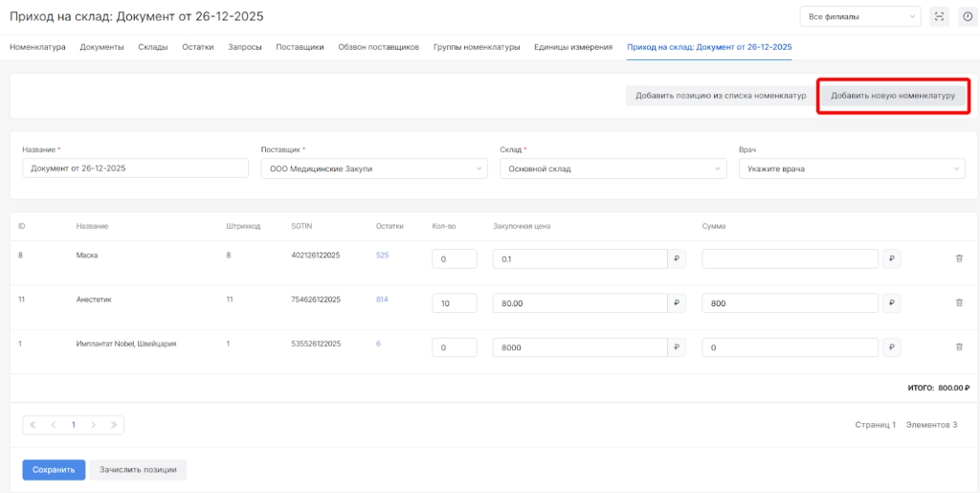
Task: Open the Склад dropdown
Action: (613, 168)
